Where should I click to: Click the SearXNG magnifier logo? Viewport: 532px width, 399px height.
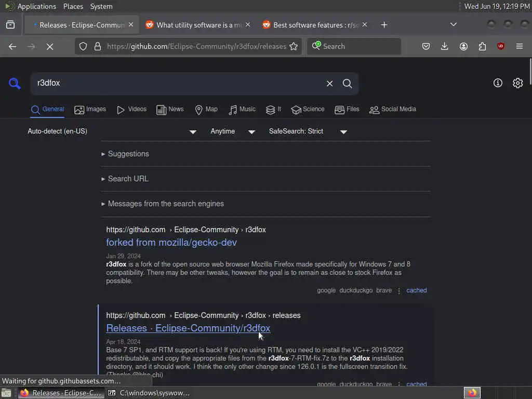click(15, 83)
